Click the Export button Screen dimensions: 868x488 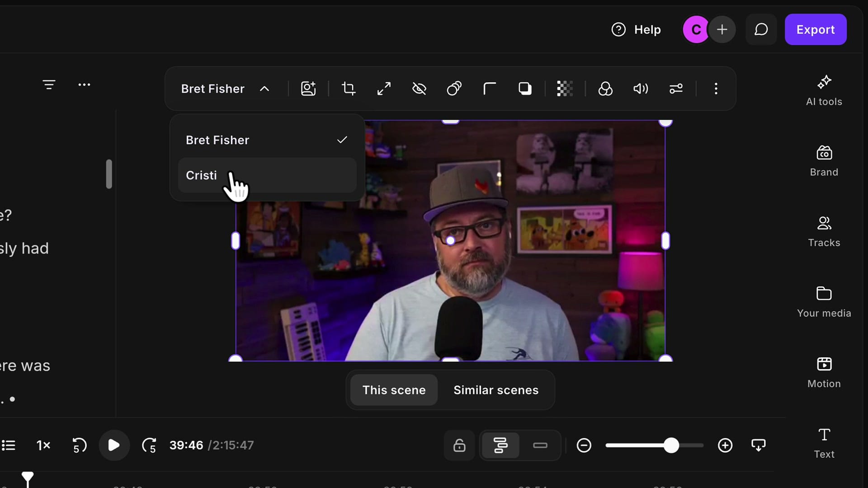pos(816,29)
